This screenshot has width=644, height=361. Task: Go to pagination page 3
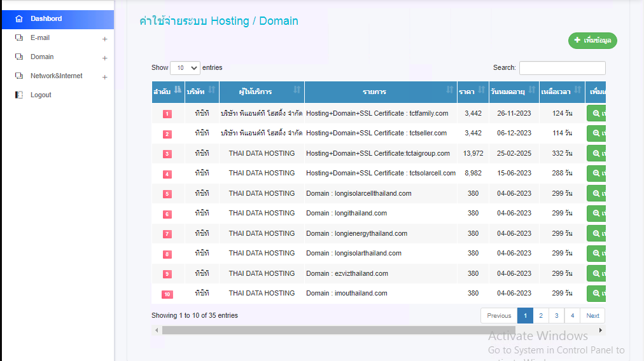(557, 315)
